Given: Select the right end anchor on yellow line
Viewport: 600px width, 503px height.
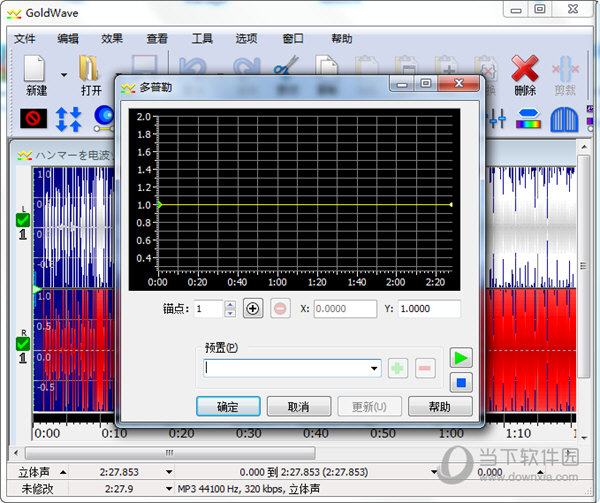Looking at the screenshot, I should [x=452, y=205].
